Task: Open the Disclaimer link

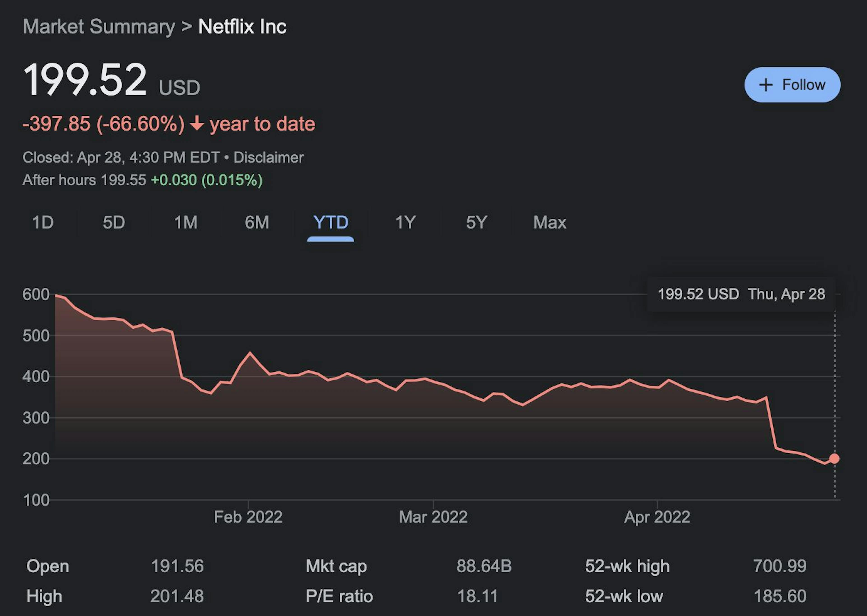Action: point(268,157)
